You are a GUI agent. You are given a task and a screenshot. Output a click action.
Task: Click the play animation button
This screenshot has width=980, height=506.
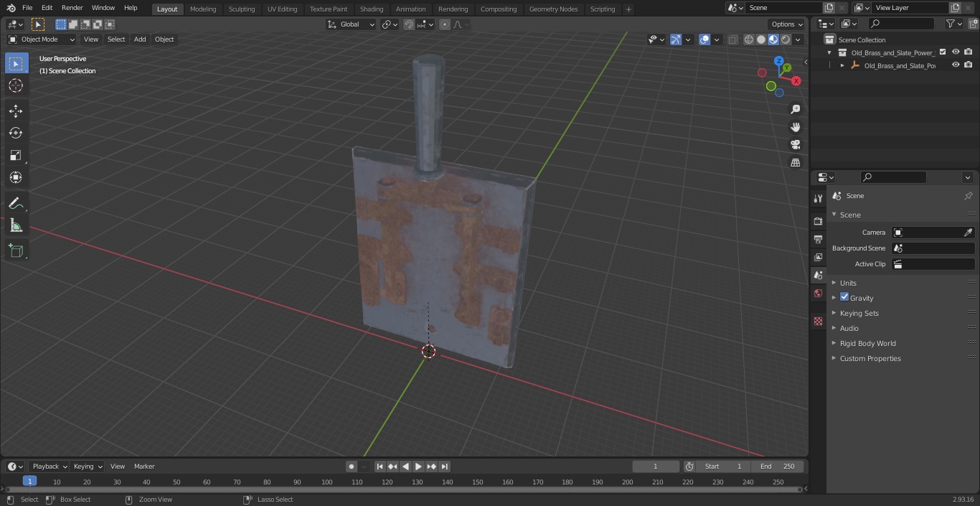click(419, 467)
